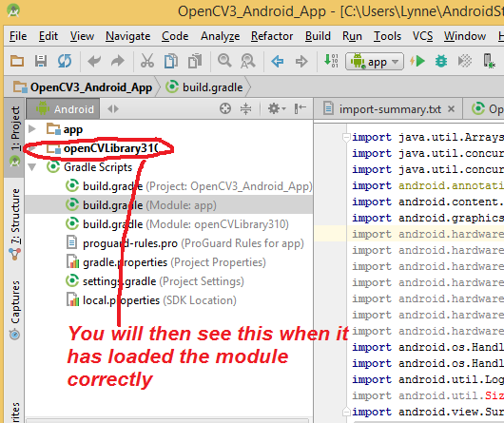
Task: Open the project panel gear settings dropdown
Action: click(x=277, y=108)
